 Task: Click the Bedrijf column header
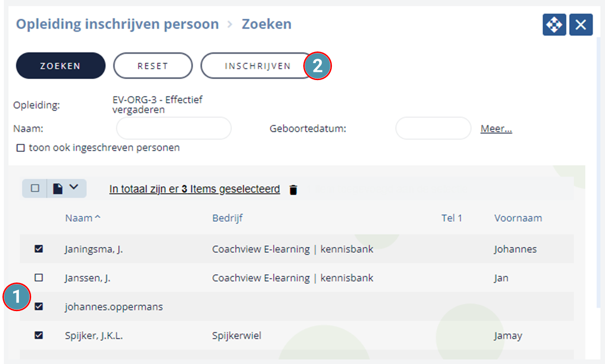(227, 218)
